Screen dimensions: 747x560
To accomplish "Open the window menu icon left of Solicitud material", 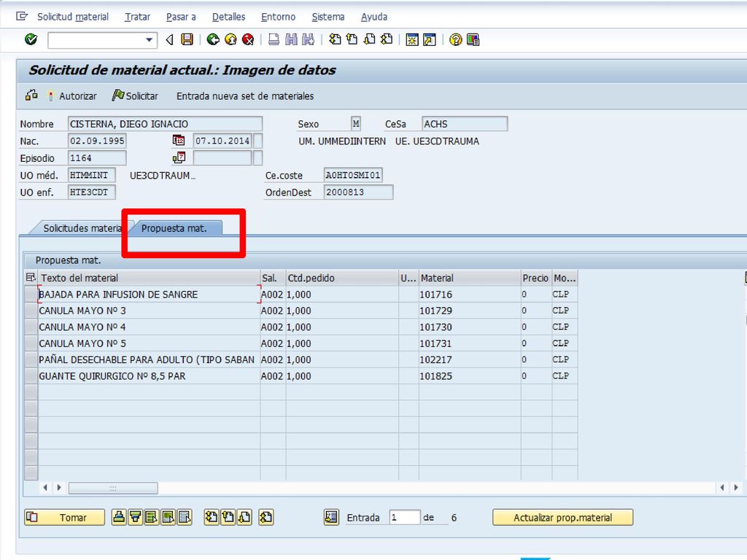I will click(x=22, y=16).
